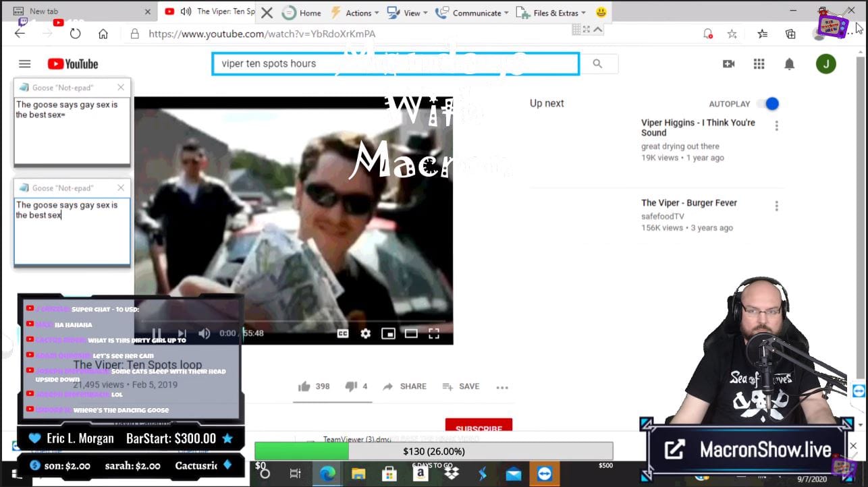Go to the YouTube home logo
The image size is (868, 487).
[x=73, y=64]
